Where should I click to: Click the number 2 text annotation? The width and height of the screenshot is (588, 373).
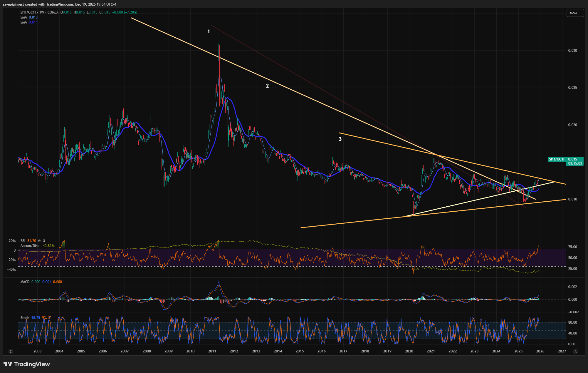267,86
